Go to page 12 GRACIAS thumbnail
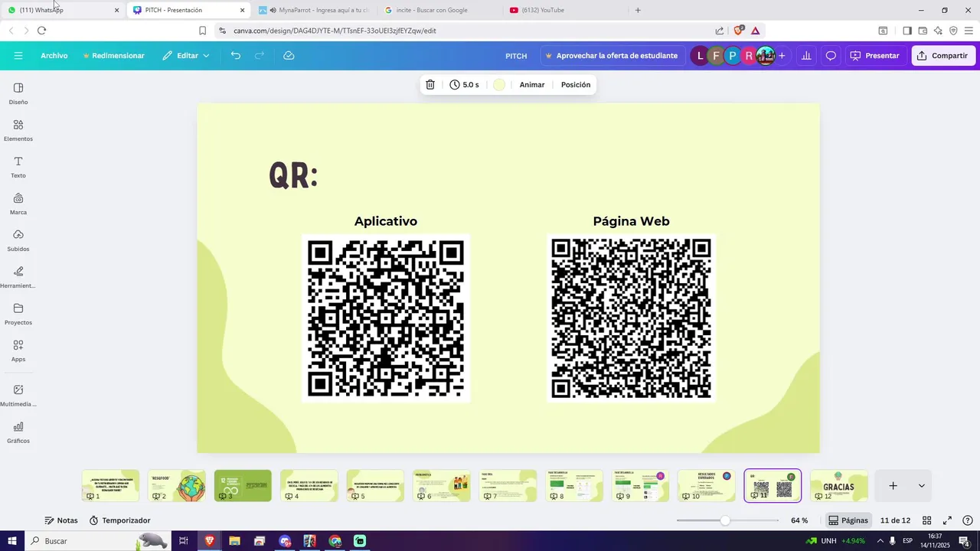Viewport: 980px width, 551px height. pos(839,486)
